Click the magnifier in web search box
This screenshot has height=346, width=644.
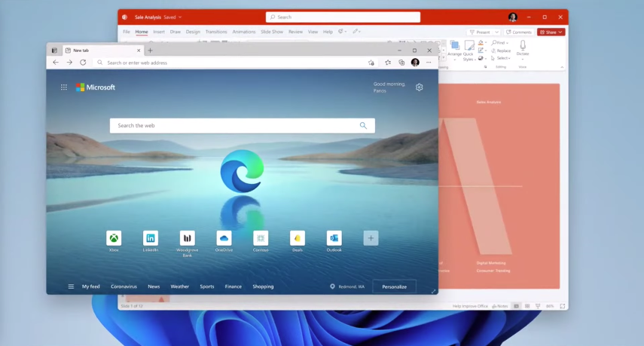[363, 125]
